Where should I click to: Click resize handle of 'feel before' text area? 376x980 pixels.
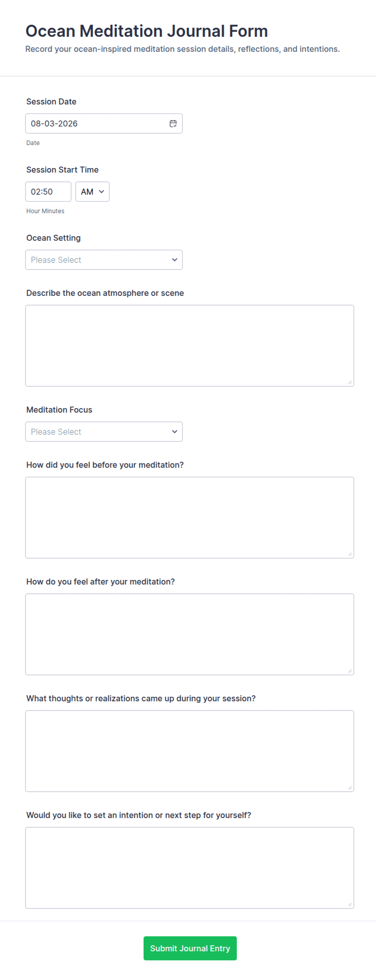(350, 554)
